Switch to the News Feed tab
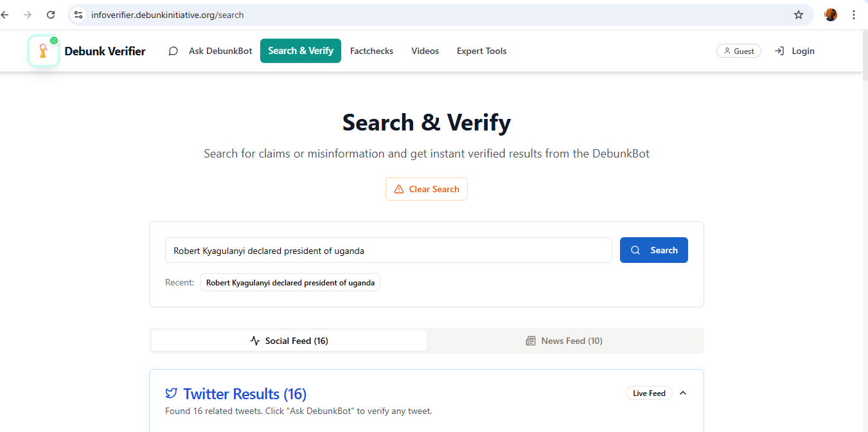Image resolution: width=868 pixels, height=432 pixels. pyautogui.click(x=565, y=341)
